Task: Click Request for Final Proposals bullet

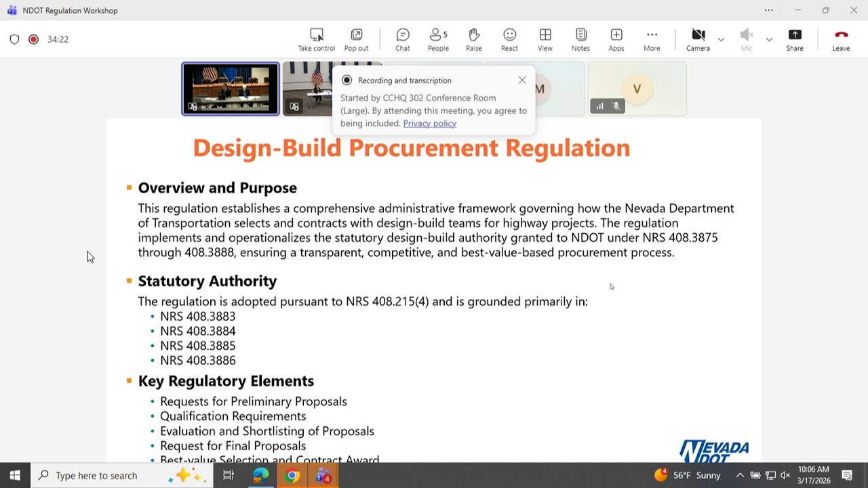Action: (233, 446)
